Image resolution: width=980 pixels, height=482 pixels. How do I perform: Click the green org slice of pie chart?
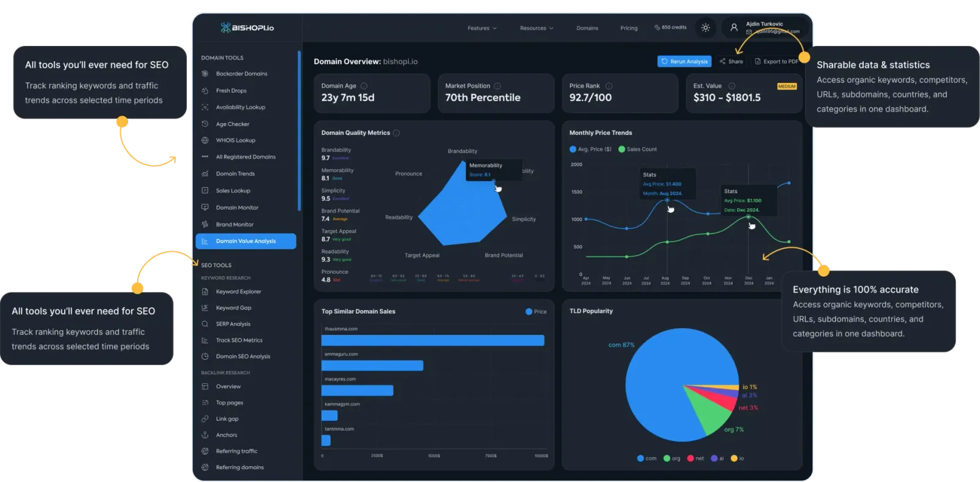(710, 413)
